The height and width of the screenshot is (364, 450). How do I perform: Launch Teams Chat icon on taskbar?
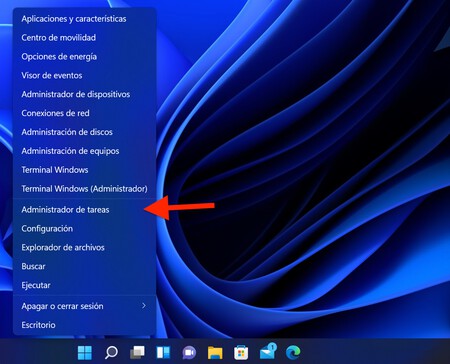pyautogui.click(x=189, y=353)
